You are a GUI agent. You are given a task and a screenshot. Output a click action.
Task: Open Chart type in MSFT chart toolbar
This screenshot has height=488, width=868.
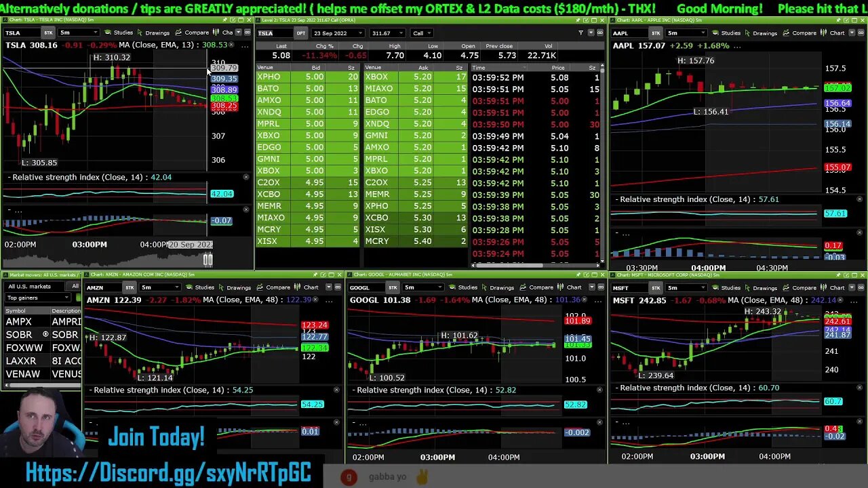[x=833, y=287]
